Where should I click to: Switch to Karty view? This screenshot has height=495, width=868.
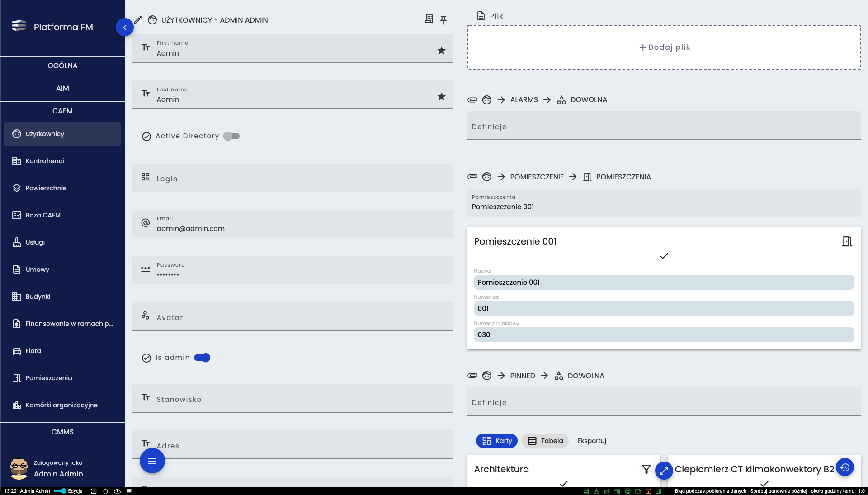(x=496, y=441)
